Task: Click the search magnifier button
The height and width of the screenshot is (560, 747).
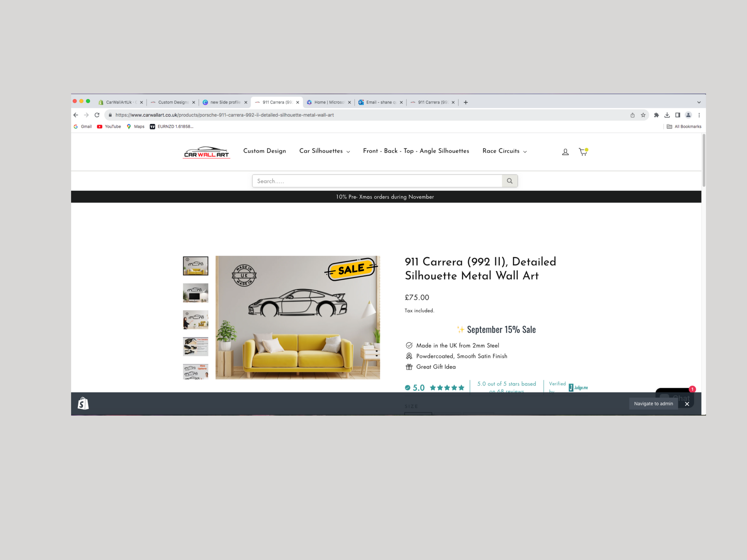Action: pyautogui.click(x=509, y=181)
